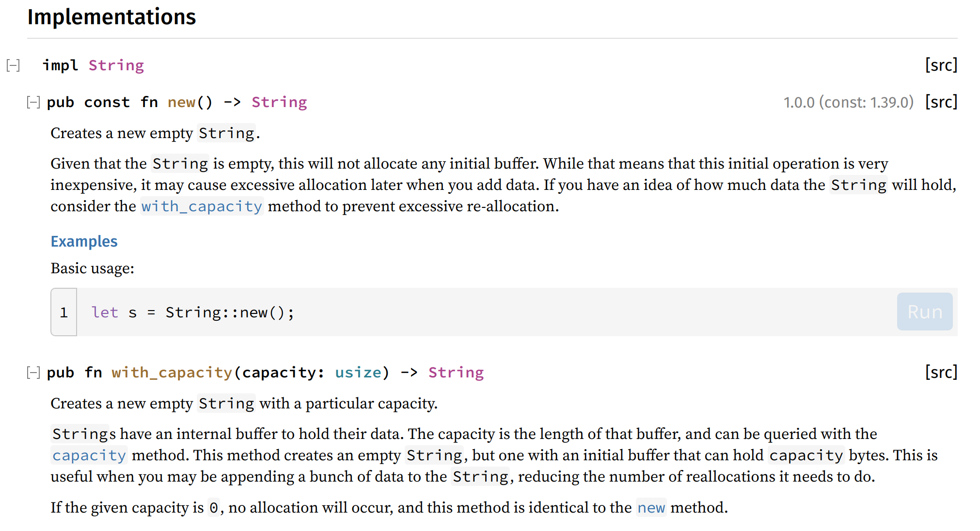Collapse the impl String section

(13, 65)
